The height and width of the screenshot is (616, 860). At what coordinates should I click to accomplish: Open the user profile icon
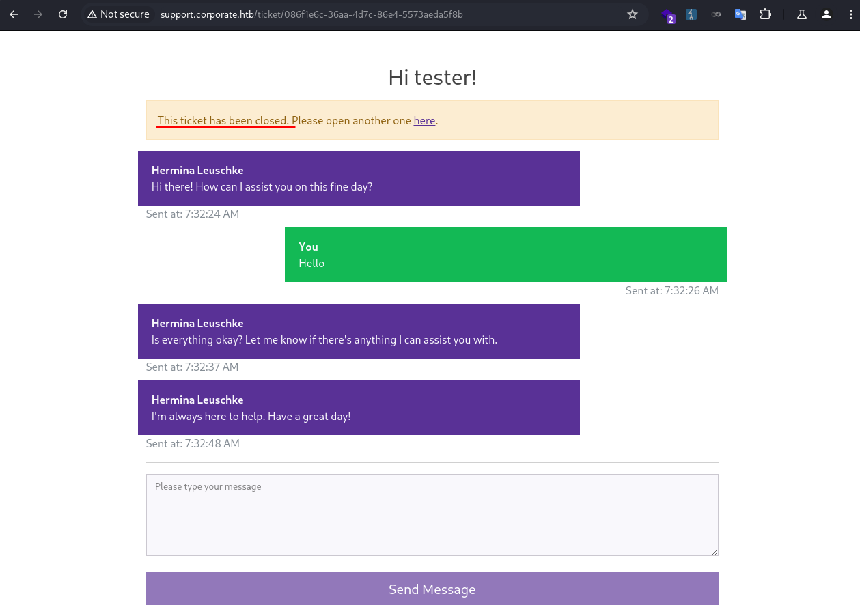point(827,14)
